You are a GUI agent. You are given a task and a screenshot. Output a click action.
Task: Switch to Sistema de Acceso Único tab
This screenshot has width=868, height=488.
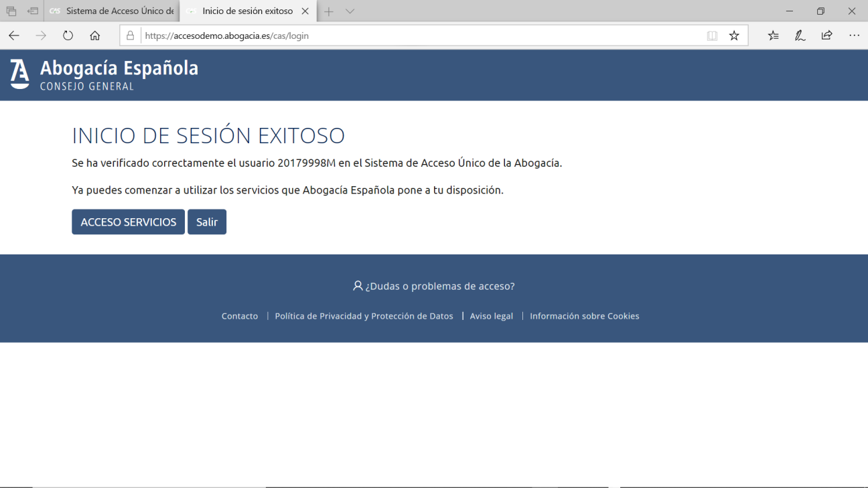(113, 11)
